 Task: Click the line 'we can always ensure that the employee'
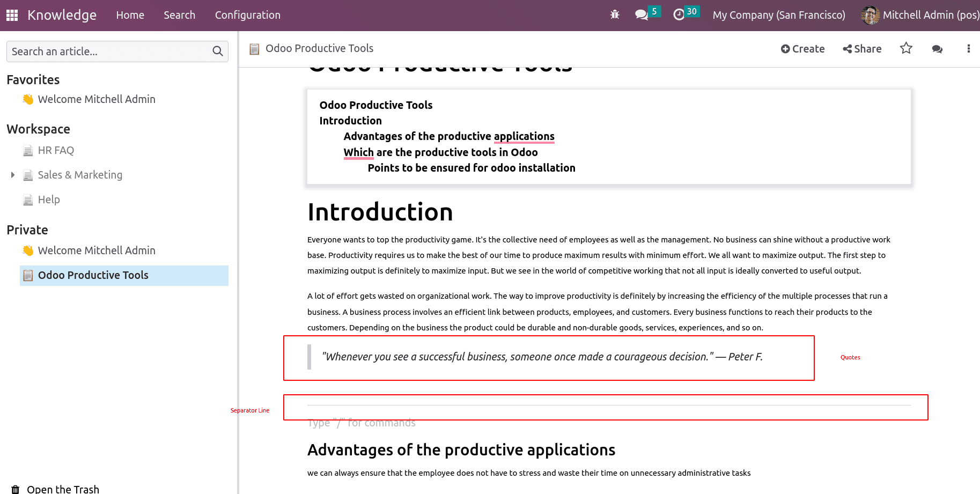529,473
